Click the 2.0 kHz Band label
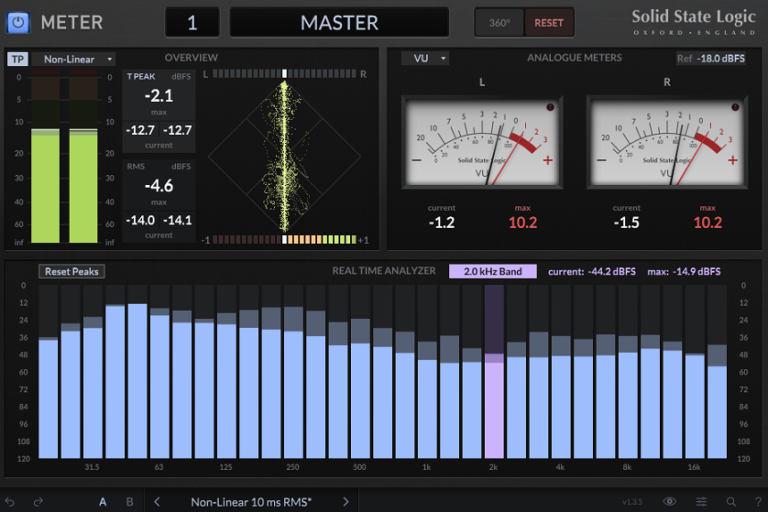Image resolution: width=768 pixels, height=512 pixels. tap(493, 271)
